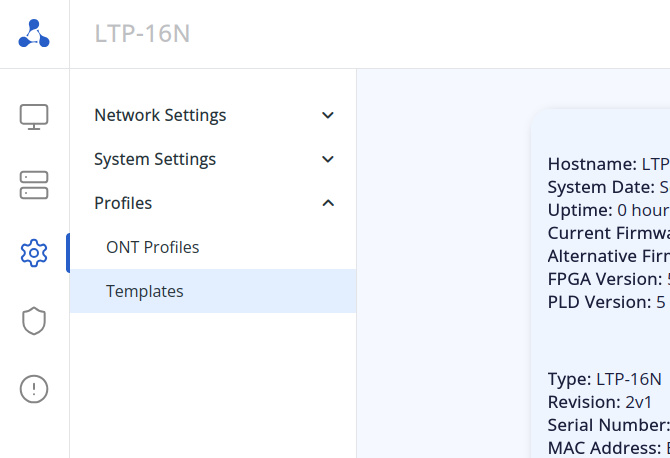The height and width of the screenshot is (458, 670).
Task: Click the Profiles menu label
Action: (123, 203)
